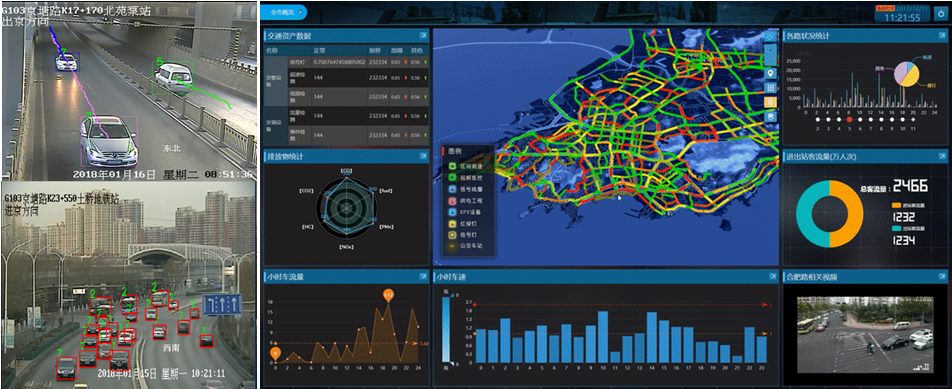Viewport: 952px width, 389px height.
Task: Open the 全市概览 dropdown at top left
Action: (287, 12)
